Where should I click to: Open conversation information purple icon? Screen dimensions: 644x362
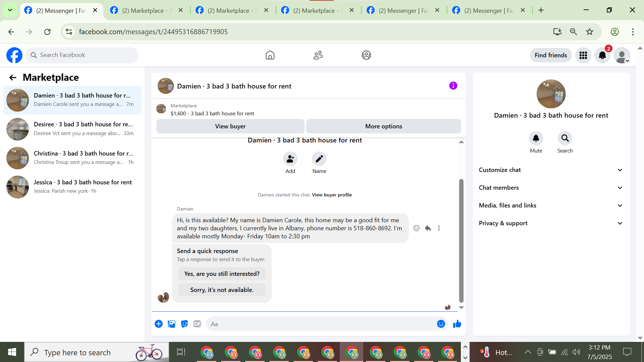(453, 86)
